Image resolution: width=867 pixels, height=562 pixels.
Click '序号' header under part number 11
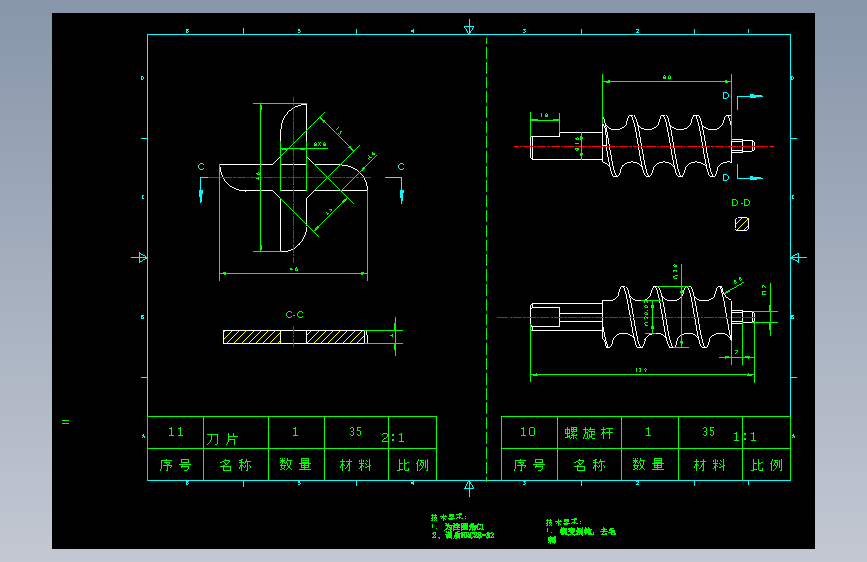tap(175, 465)
